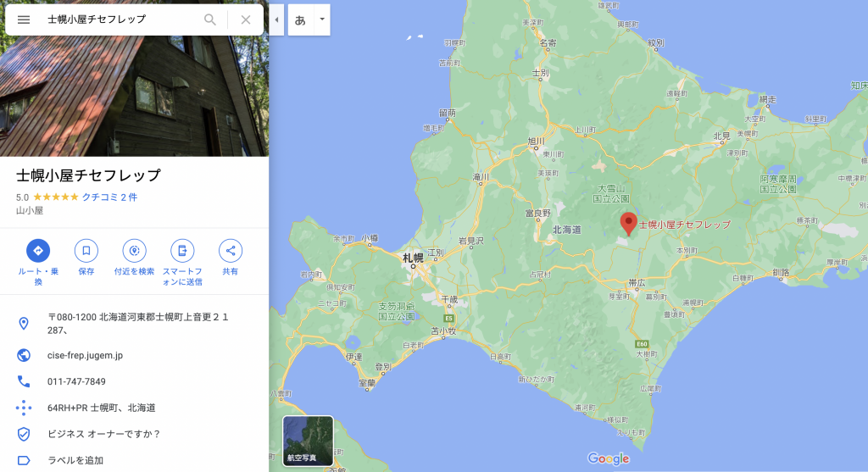
Task: Click 付近を検索 nearby search icon
Action: click(x=134, y=250)
